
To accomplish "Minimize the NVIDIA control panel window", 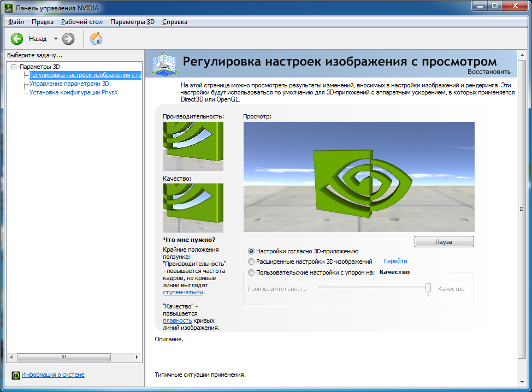I will 480,5.
